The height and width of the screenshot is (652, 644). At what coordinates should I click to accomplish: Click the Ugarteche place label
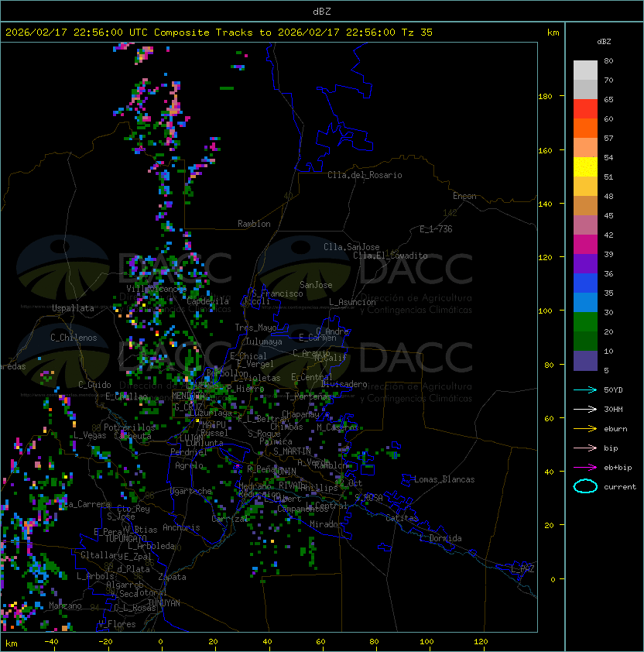pos(191,491)
